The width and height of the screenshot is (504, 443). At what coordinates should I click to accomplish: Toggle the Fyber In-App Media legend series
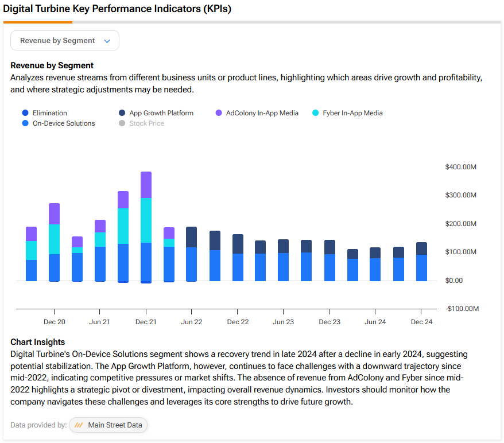pos(347,113)
